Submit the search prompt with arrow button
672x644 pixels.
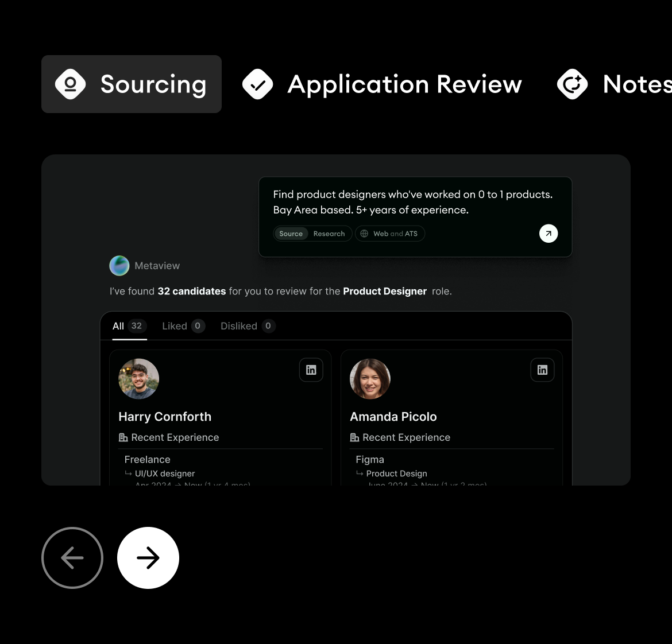coord(548,234)
